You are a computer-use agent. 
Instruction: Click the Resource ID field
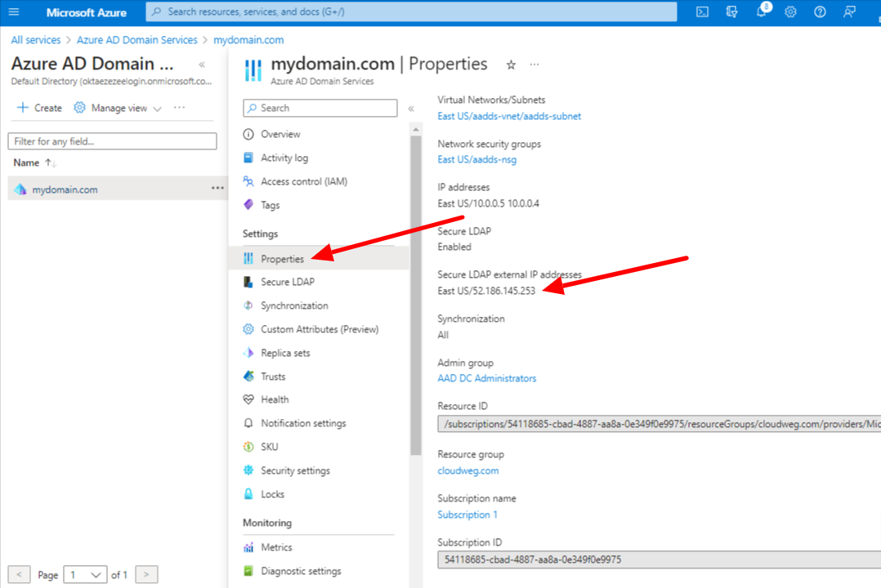(x=659, y=424)
